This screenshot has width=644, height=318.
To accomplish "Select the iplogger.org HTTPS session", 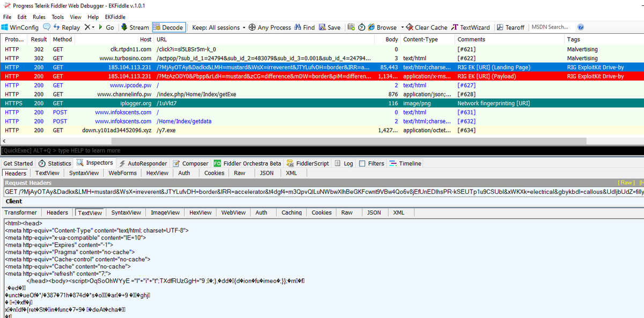I will click(x=322, y=103).
